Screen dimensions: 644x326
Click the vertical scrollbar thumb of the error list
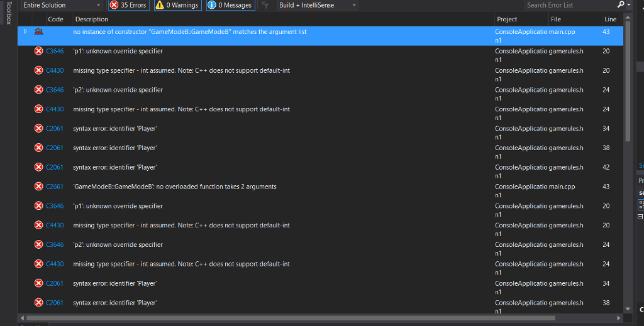pos(628,81)
